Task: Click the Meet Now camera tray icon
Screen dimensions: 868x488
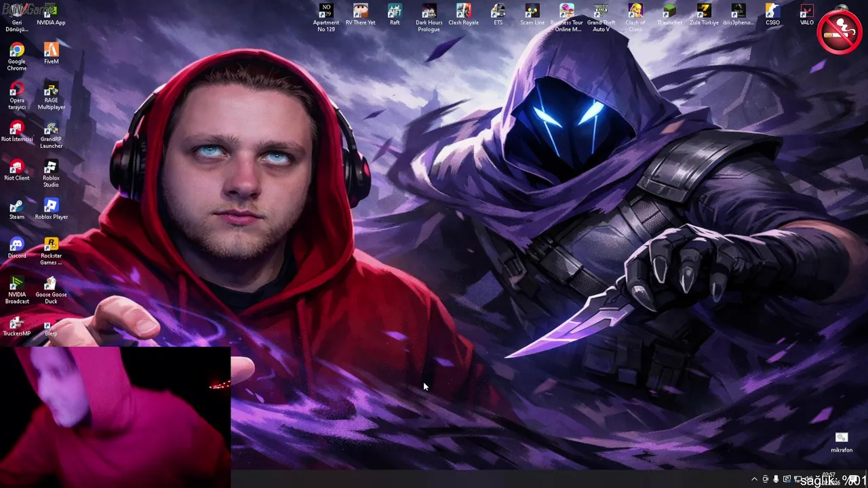Action: pyautogui.click(x=766, y=479)
